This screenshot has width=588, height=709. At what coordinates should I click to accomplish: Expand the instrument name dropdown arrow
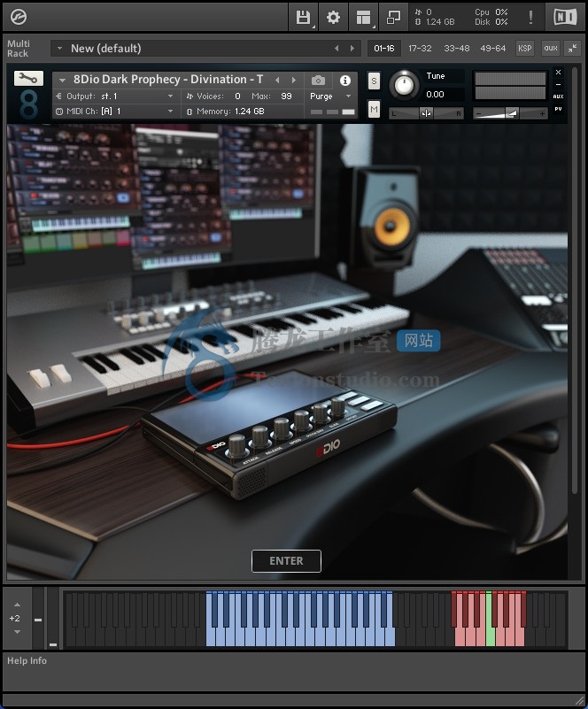[62, 81]
